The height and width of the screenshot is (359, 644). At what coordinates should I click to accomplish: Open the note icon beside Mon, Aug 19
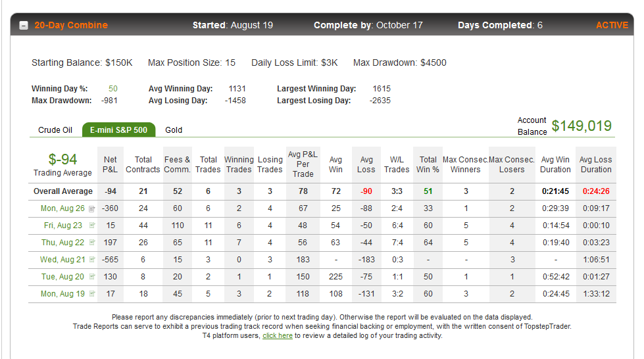click(x=92, y=294)
